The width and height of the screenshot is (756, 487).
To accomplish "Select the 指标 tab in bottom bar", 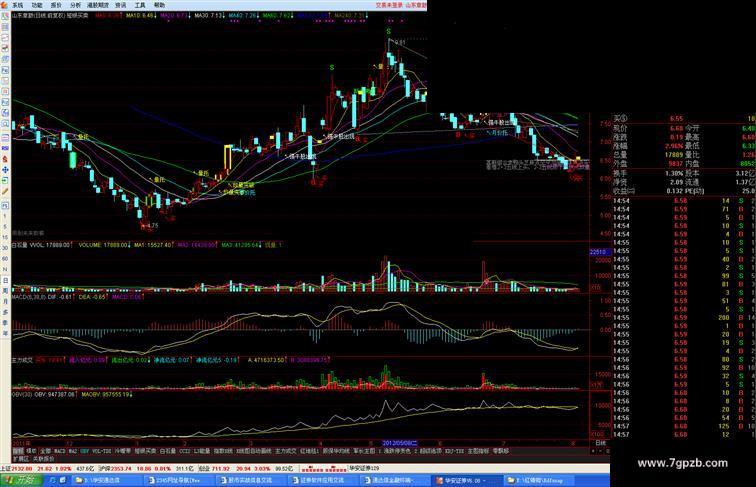I will pos(18,451).
